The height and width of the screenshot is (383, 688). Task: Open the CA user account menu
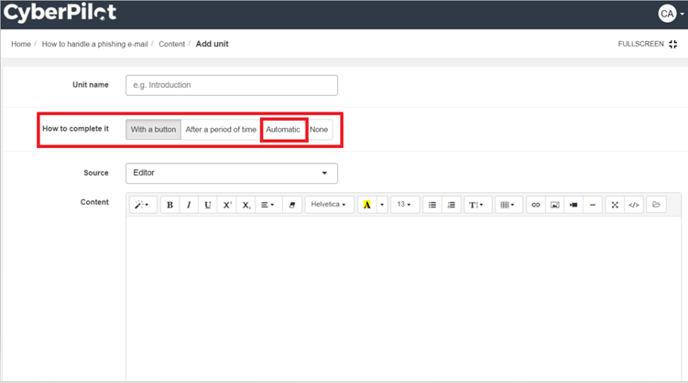tap(670, 14)
